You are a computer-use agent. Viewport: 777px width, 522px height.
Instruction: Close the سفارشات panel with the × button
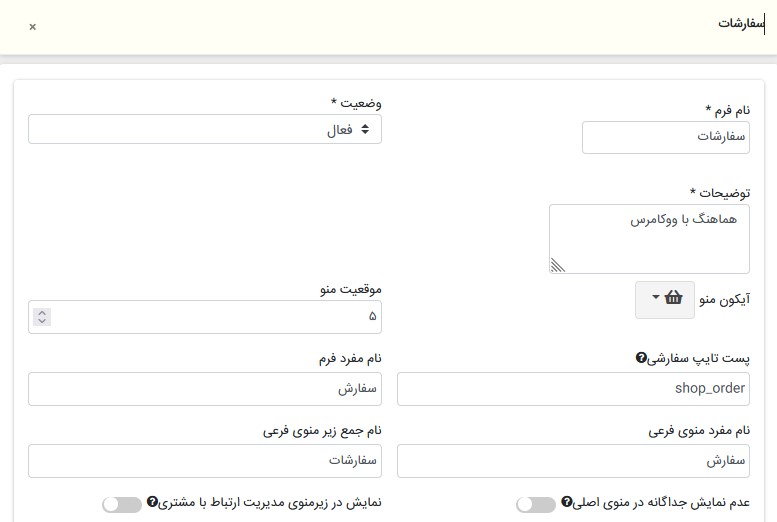click(32, 27)
